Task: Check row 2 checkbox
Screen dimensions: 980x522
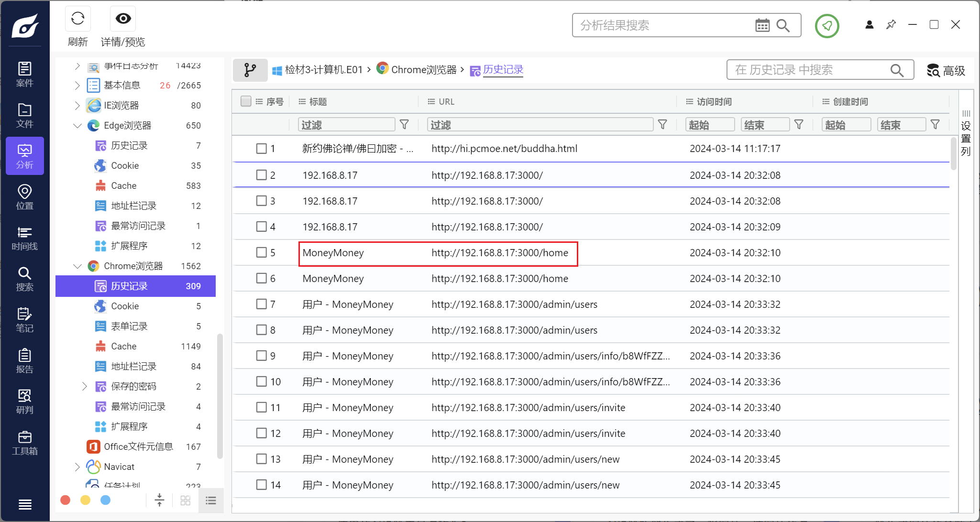Action: point(262,175)
